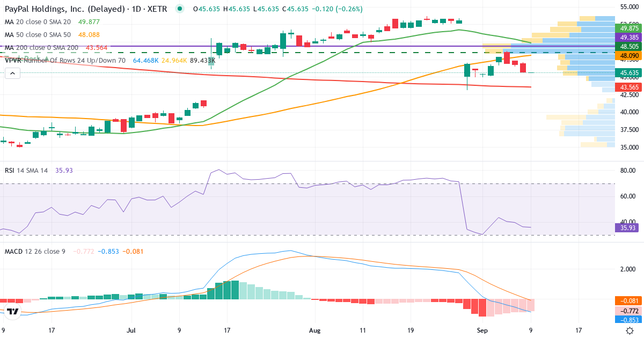Click the open value O45.635
The image size is (644, 338).
(x=206, y=9)
